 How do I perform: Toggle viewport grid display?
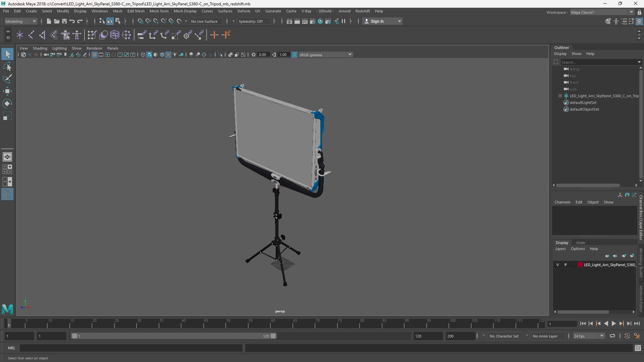(x=95, y=55)
